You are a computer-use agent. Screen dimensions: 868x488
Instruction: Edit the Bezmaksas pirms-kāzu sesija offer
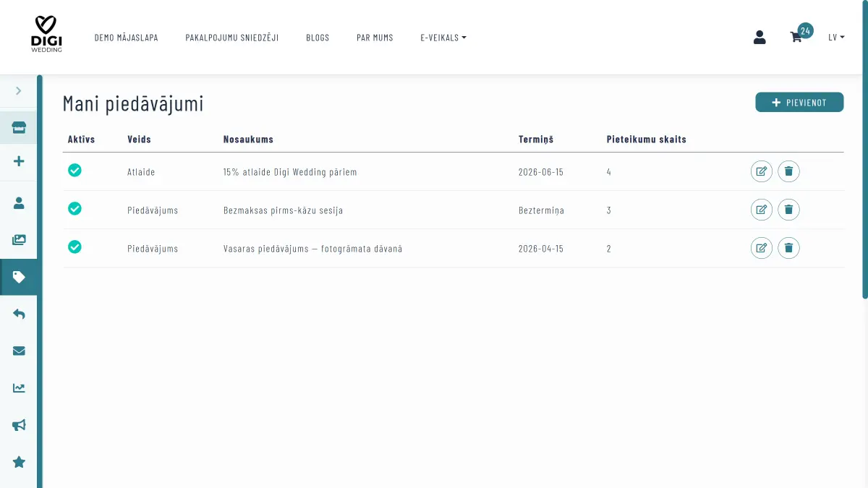762,210
